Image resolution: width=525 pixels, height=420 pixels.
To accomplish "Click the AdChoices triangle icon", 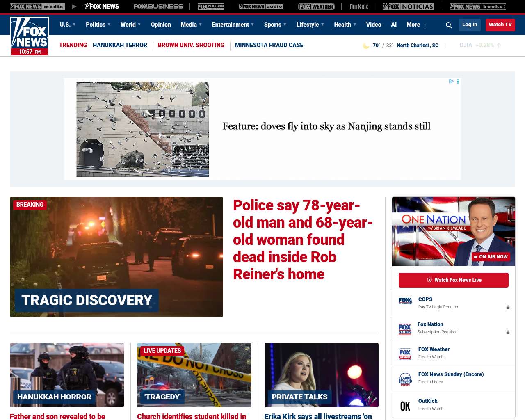I will click(x=451, y=82).
